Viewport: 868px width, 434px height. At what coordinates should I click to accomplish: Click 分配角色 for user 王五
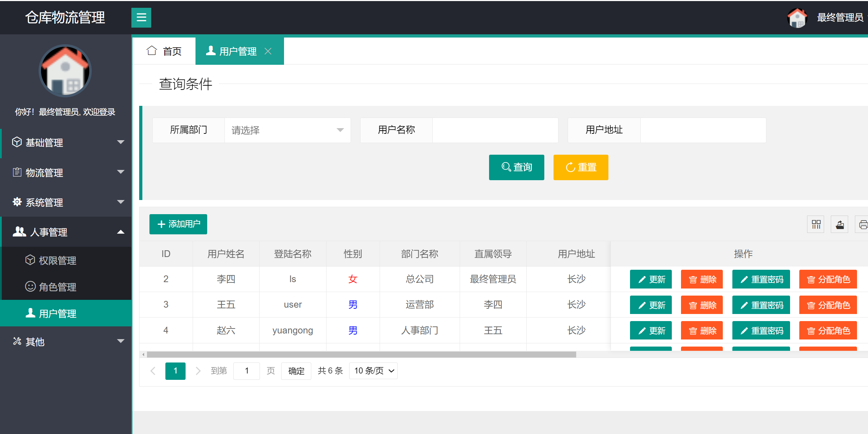pos(828,305)
